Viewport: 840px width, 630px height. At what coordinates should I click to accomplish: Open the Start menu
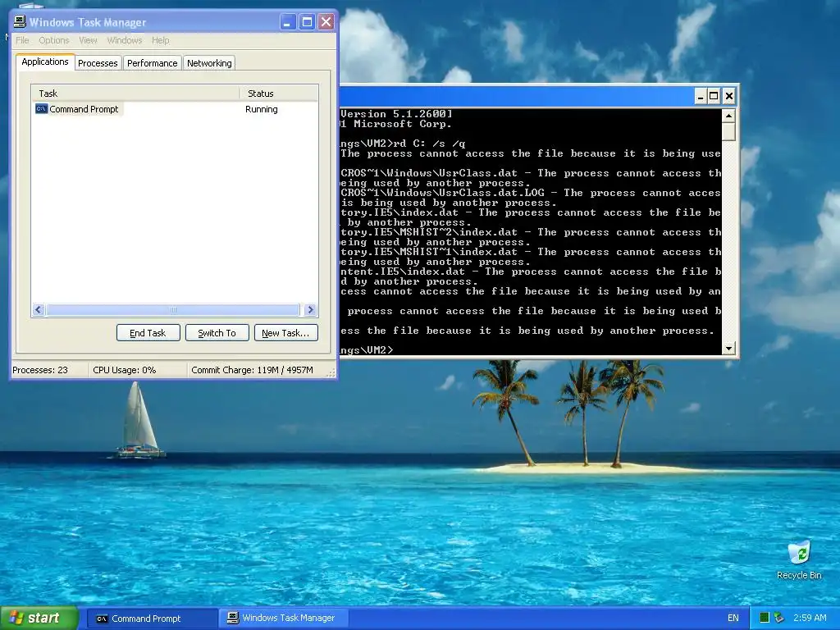click(x=39, y=618)
